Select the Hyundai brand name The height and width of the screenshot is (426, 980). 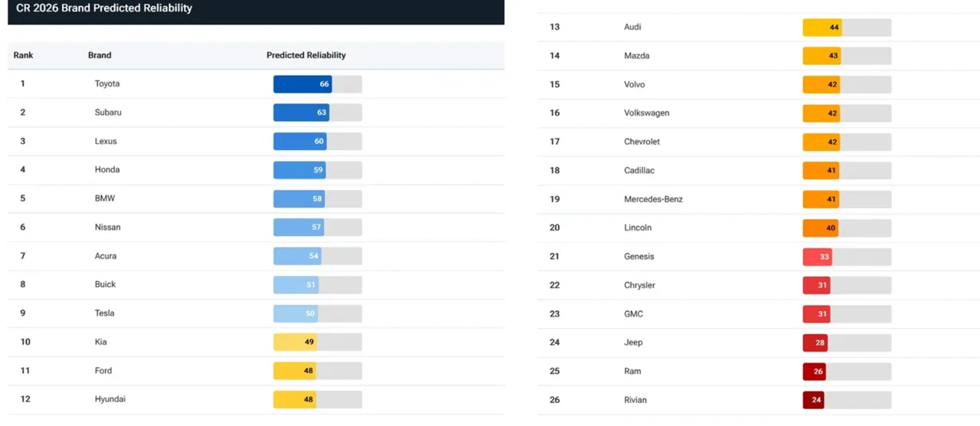tap(110, 399)
